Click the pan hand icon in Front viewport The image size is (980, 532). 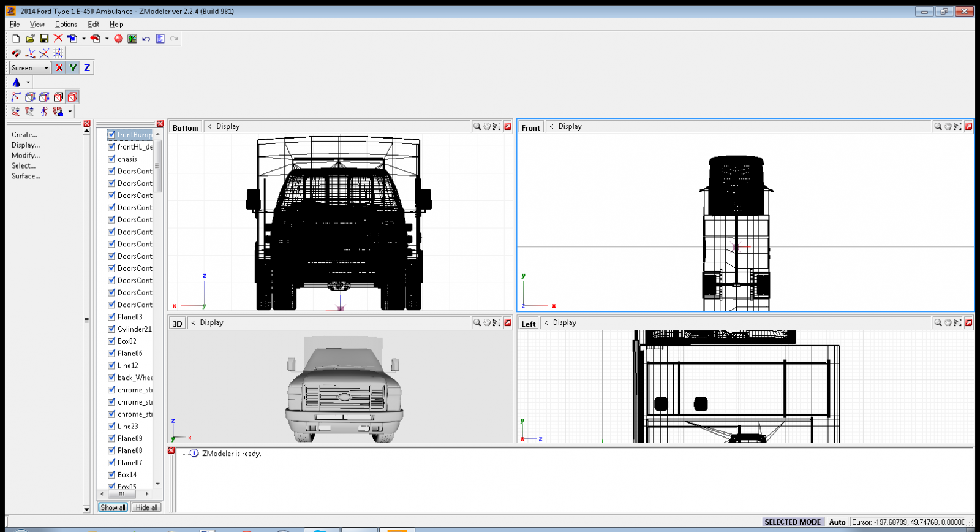[x=948, y=126]
